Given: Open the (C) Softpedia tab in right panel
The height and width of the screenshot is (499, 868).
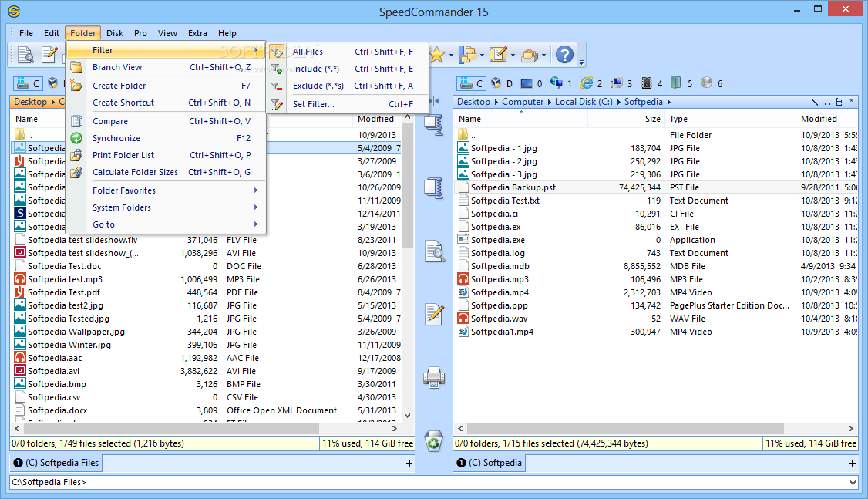Looking at the screenshot, I should click(x=490, y=463).
